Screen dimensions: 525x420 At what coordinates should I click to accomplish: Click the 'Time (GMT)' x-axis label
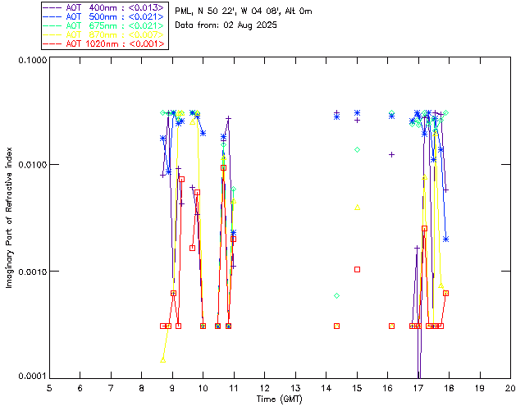(280, 399)
